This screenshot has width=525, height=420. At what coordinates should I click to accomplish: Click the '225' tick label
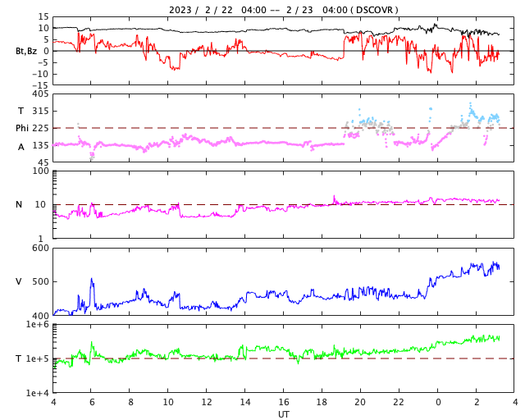point(40,128)
